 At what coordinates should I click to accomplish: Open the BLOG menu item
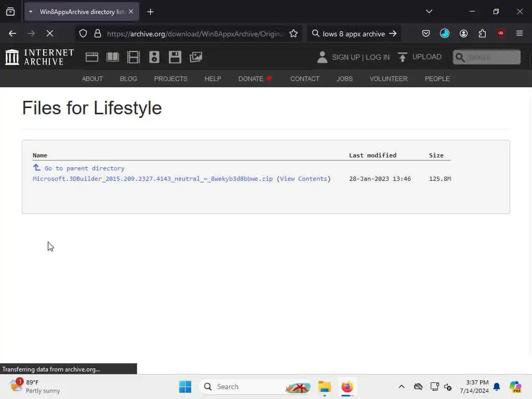pos(129,79)
